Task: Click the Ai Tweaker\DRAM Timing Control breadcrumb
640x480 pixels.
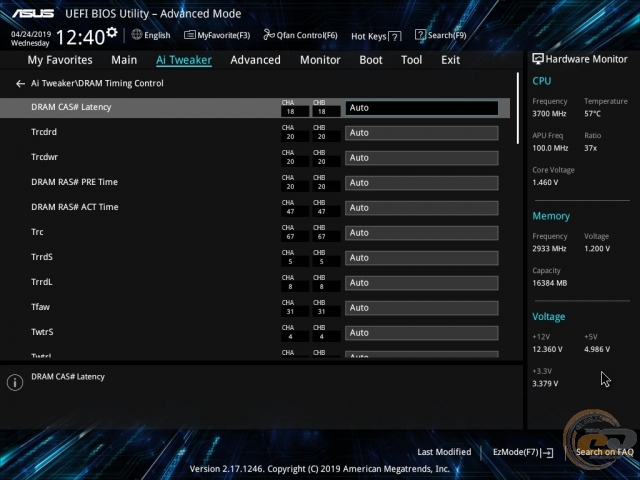Action: pyautogui.click(x=97, y=83)
